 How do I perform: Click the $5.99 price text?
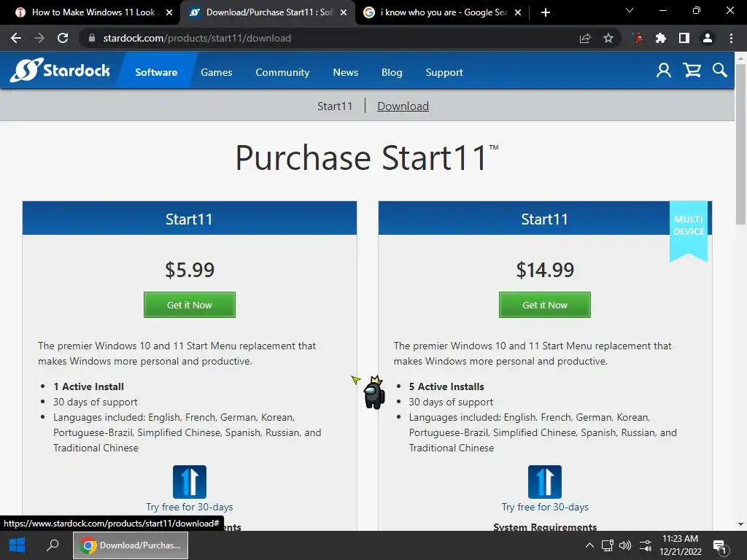click(190, 270)
